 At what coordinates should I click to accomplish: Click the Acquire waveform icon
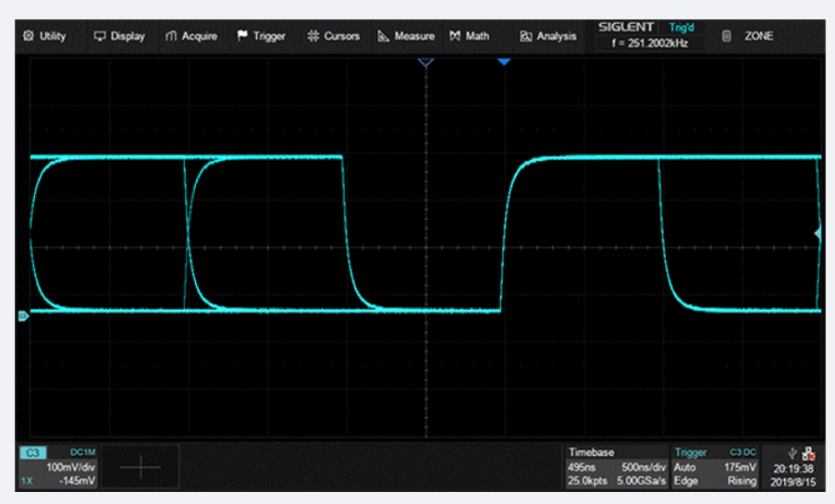coord(170,36)
